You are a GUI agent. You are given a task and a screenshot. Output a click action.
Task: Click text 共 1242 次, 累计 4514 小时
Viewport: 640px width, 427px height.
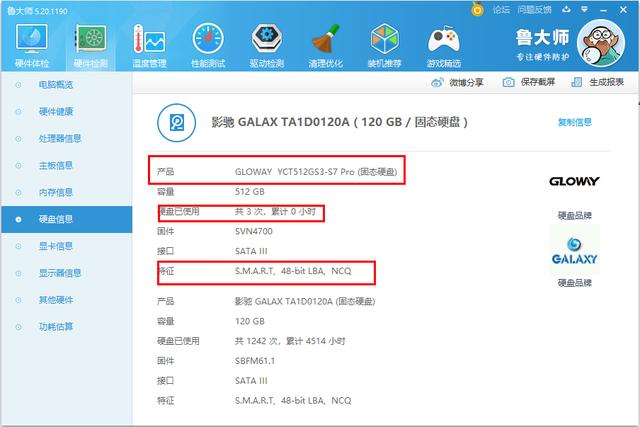coord(290,341)
